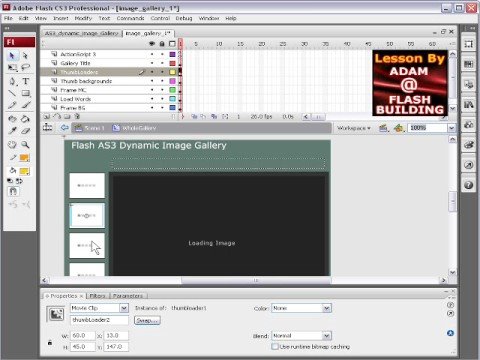Expand the Blend mode dropdown
This screenshot has height=360, width=480.
[x=301, y=336]
